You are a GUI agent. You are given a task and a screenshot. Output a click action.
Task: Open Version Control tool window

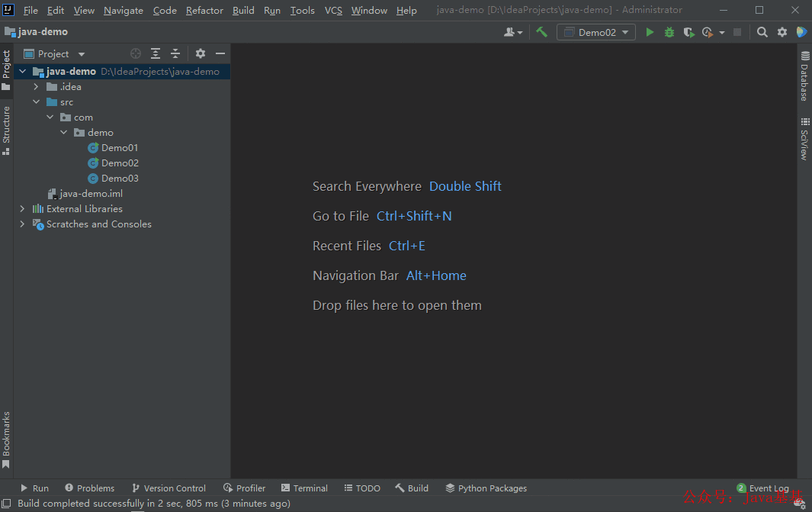tap(168, 488)
